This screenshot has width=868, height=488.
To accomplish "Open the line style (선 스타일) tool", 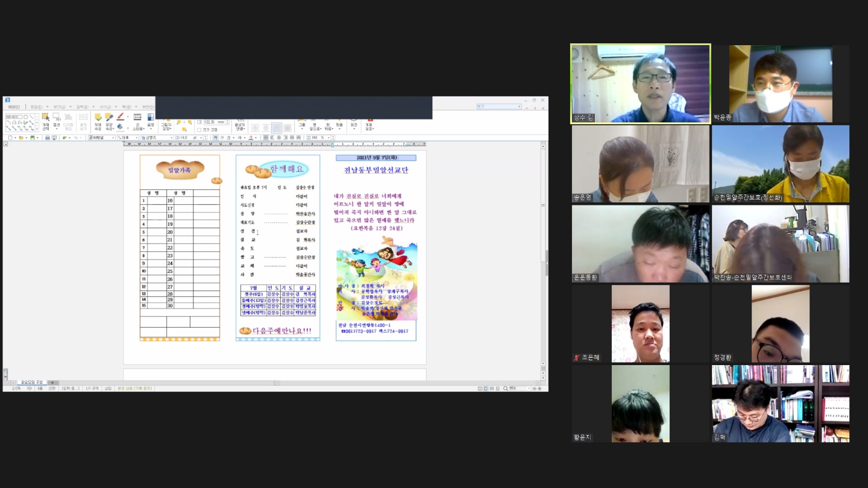I will [138, 120].
